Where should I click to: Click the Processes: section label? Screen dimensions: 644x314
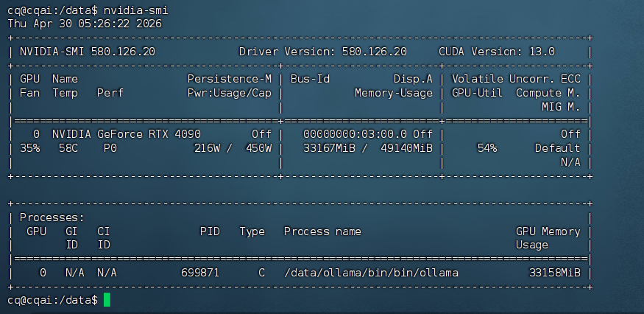click(x=52, y=217)
